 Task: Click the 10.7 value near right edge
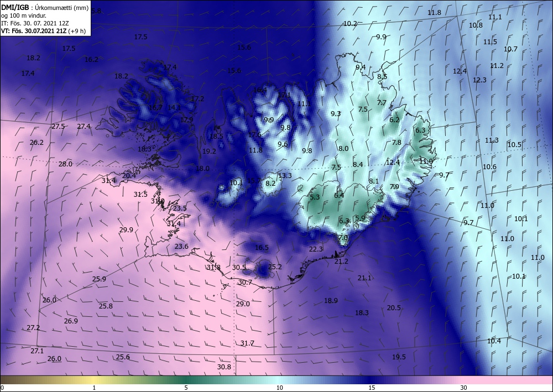click(x=510, y=49)
